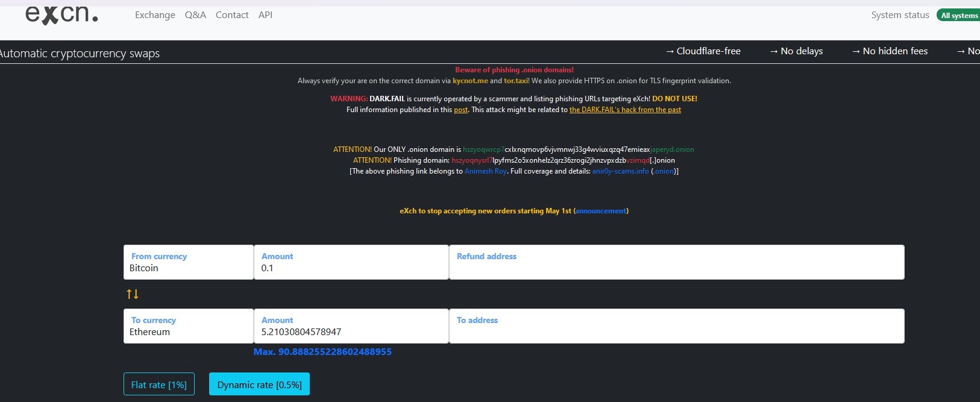Go to the Contact page
Screen dimensions: 980x402
[x=232, y=15]
